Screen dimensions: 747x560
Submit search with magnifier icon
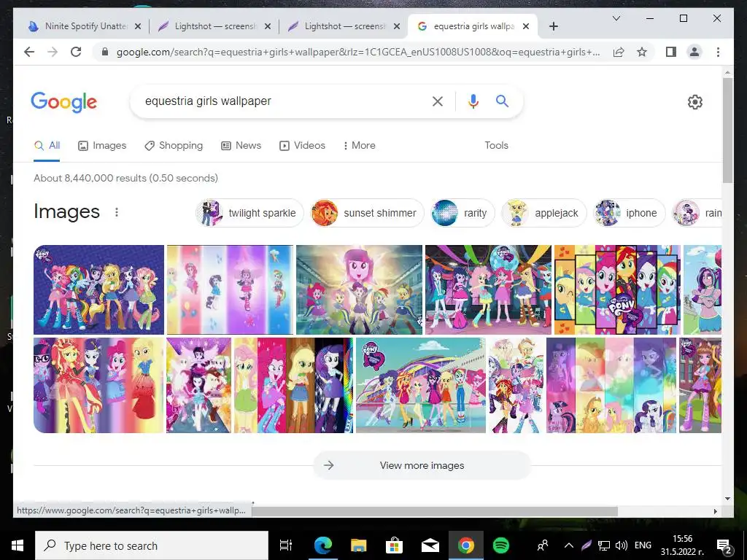[x=502, y=101]
